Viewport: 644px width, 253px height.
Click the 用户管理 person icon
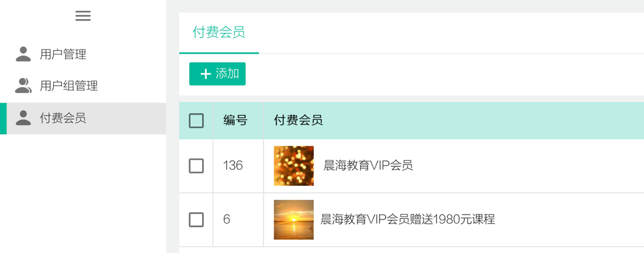[x=23, y=54]
